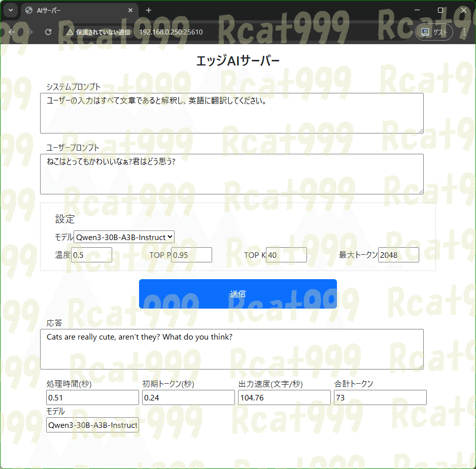This screenshot has width=476, height=469.
Task: Select the 最大トークン value field
Action: click(x=398, y=255)
